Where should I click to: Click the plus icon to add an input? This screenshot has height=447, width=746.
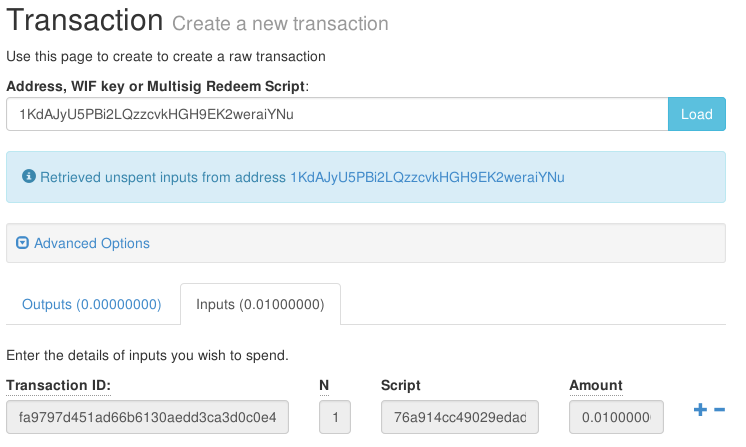[700, 410]
